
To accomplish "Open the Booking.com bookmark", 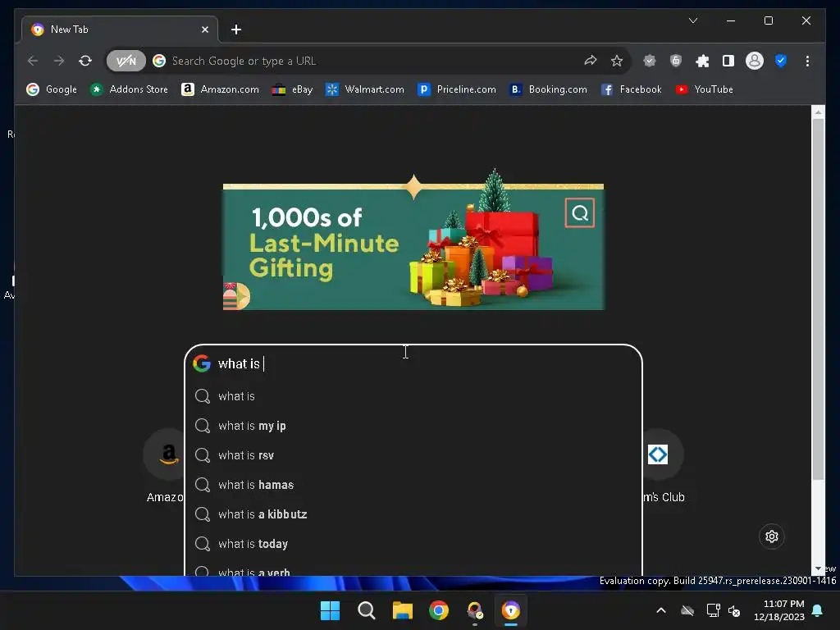I will 549,89.
